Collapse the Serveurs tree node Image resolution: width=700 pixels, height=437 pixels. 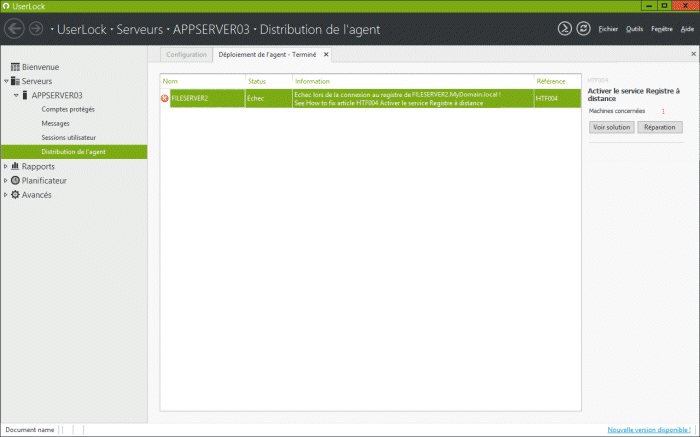[x=6, y=81]
